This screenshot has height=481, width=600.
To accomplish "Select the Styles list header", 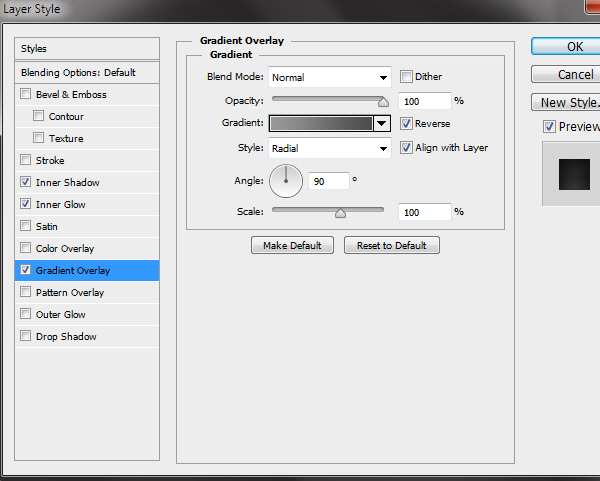I will click(88, 49).
